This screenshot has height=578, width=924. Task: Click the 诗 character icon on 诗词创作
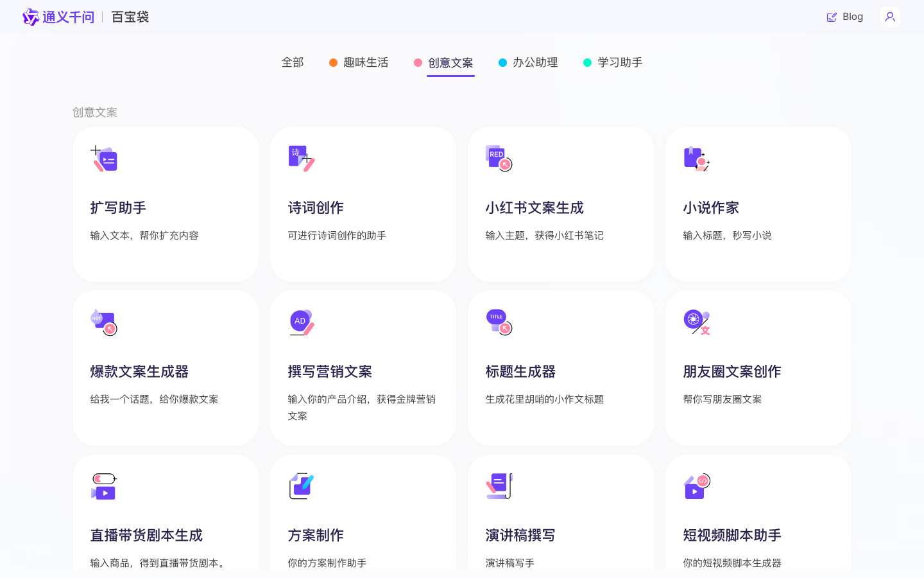[296, 154]
